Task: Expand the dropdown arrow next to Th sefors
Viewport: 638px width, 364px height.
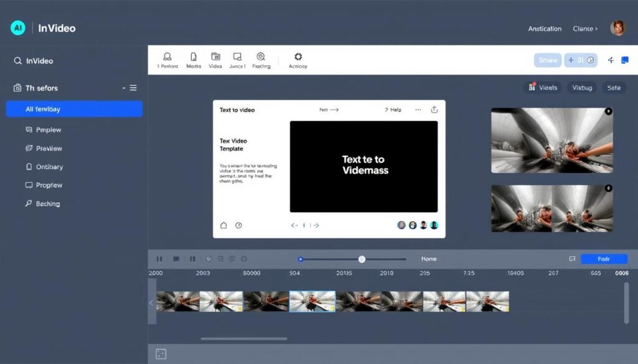Action: [x=124, y=88]
